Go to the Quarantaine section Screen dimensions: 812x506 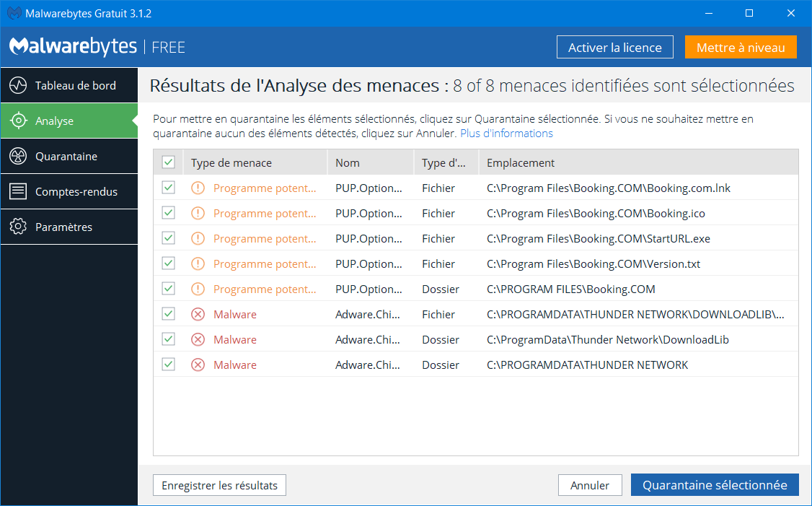pyautogui.click(x=69, y=156)
